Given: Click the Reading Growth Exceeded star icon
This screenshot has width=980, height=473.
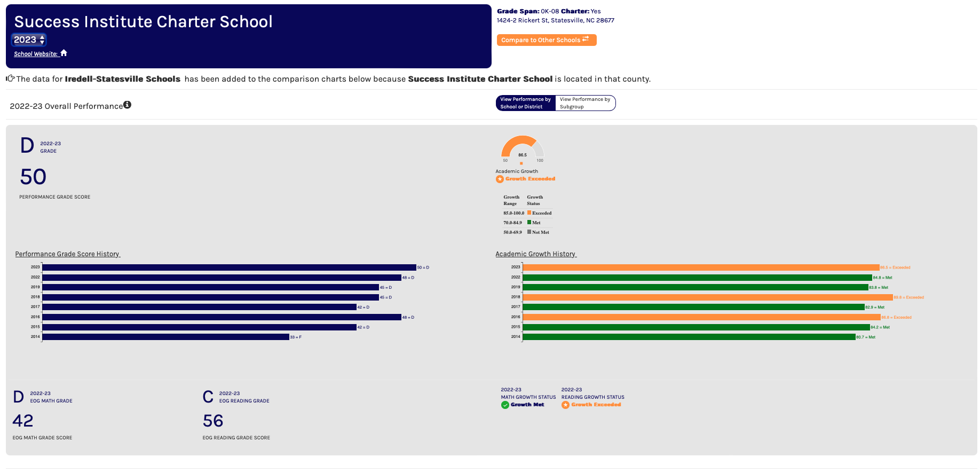Looking at the screenshot, I should coord(565,405).
